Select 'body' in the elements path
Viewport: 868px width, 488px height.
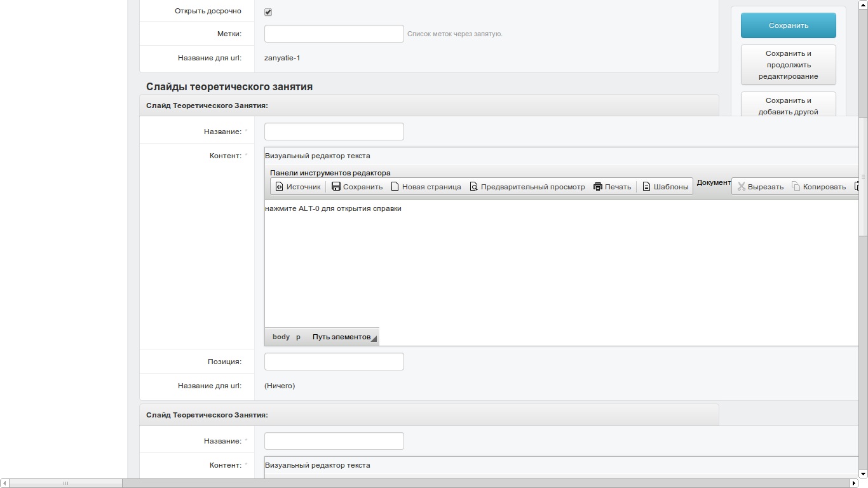281,337
